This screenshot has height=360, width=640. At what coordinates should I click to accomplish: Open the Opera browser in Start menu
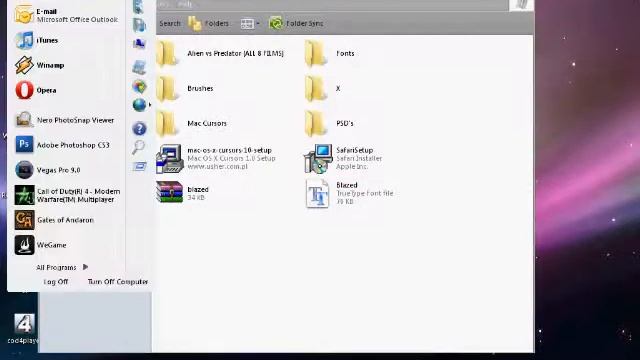pyautogui.click(x=36, y=90)
